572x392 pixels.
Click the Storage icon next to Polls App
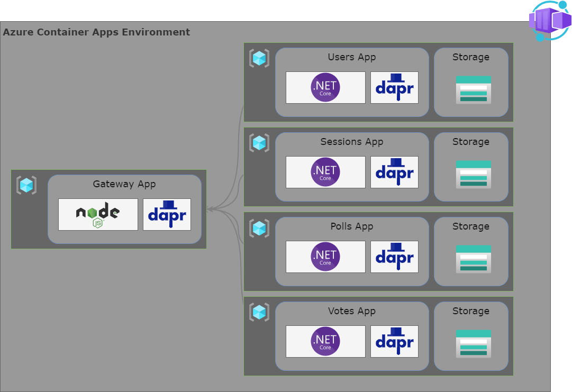coord(473,259)
